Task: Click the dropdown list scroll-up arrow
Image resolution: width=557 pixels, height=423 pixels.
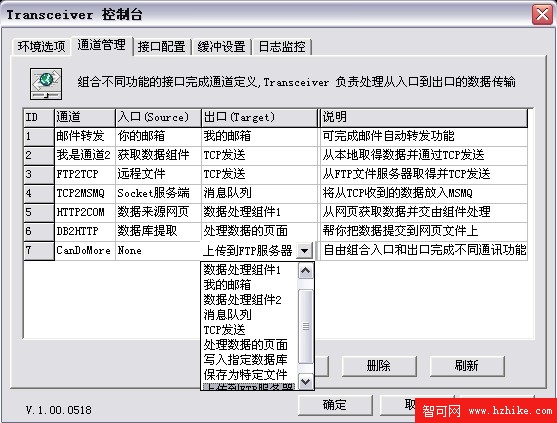Action: point(306,271)
